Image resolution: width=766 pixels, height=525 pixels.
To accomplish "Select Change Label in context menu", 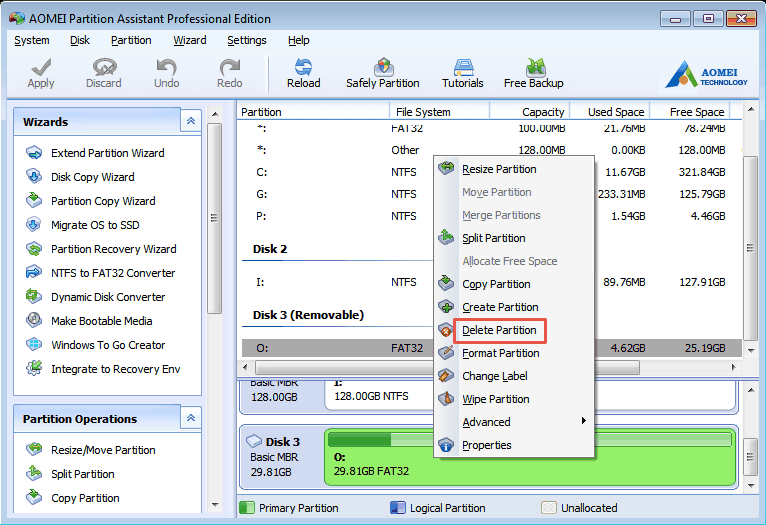I will pos(495,376).
